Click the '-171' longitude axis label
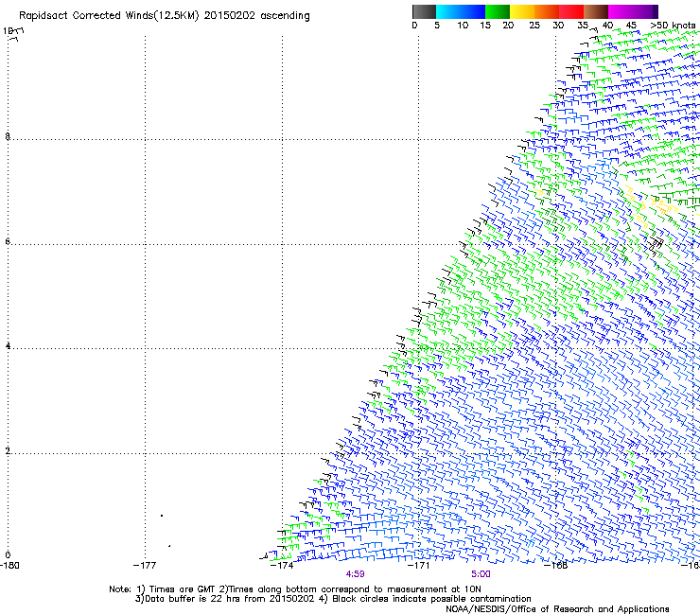The height and width of the screenshot is (615, 700). (x=418, y=566)
